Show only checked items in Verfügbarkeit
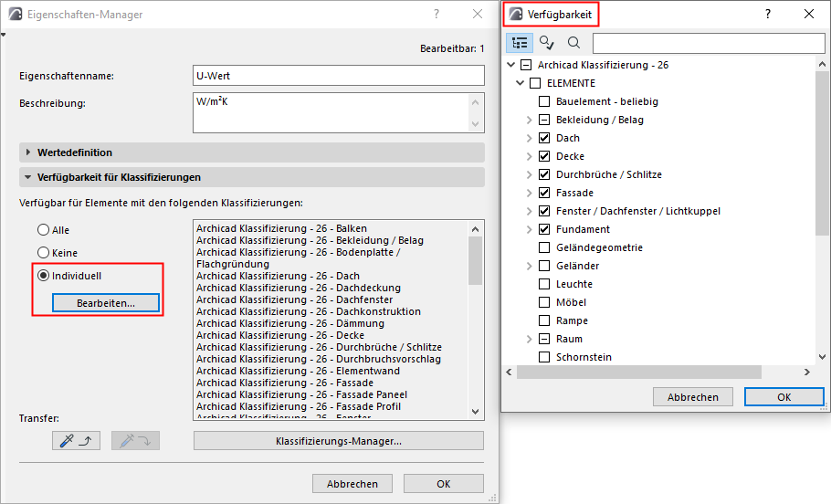The image size is (831, 504). pyautogui.click(x=546, y=43)
